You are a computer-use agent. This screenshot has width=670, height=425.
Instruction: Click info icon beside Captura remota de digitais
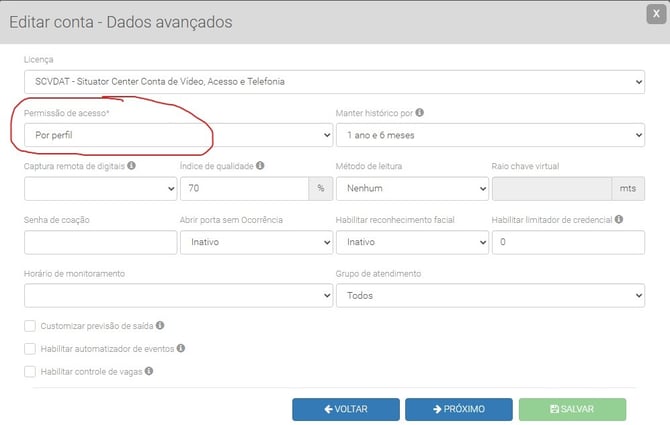[x=132, y=166]
